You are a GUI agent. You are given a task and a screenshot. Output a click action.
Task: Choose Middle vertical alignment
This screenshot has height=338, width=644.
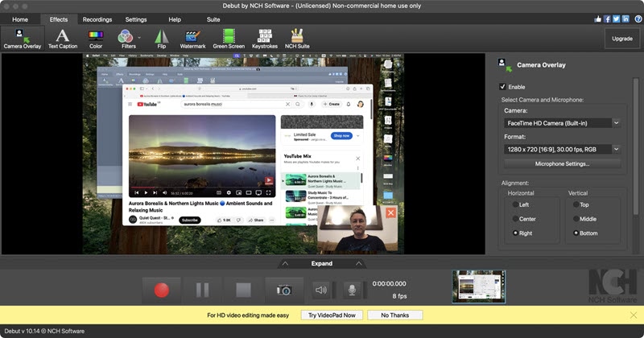(575, 218)
